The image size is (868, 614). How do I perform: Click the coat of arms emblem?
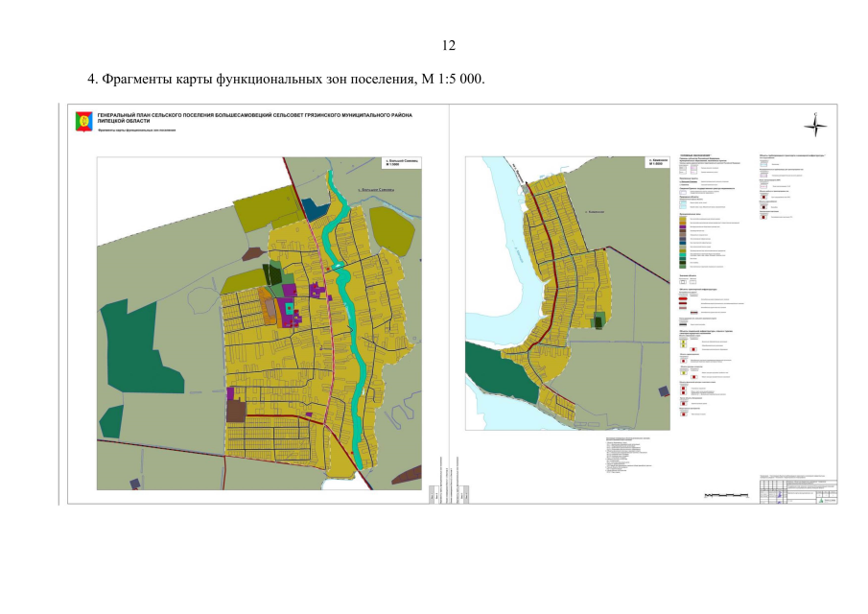click(83, 121)
